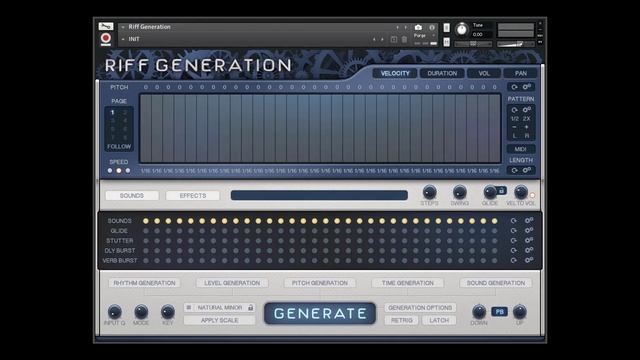640x360 pixels.
Task: Expand the INIT snapshot dropdown arrow
Action: coord(122,40)
